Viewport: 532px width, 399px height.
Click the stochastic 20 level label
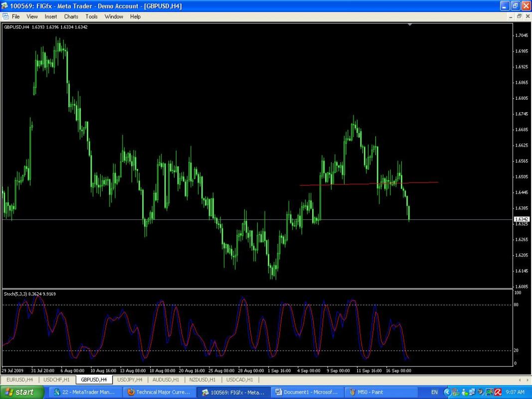pos(516,351)
